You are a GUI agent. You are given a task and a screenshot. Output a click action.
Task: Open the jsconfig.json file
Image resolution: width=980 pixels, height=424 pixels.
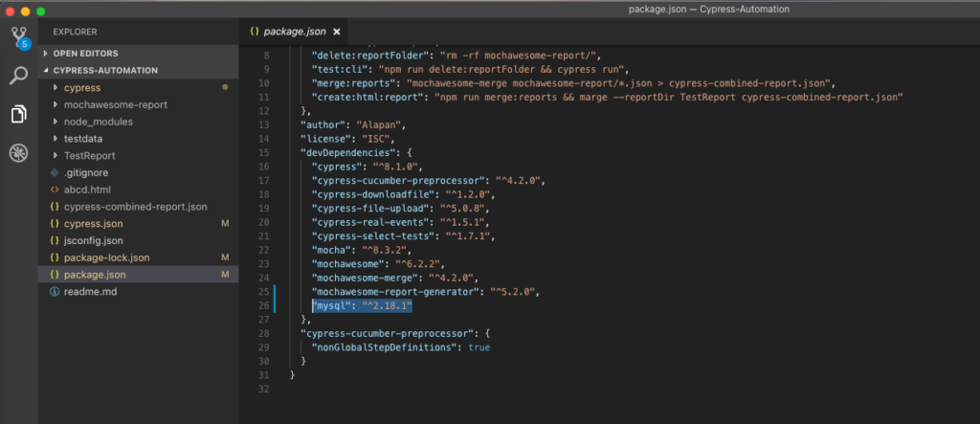93,240
